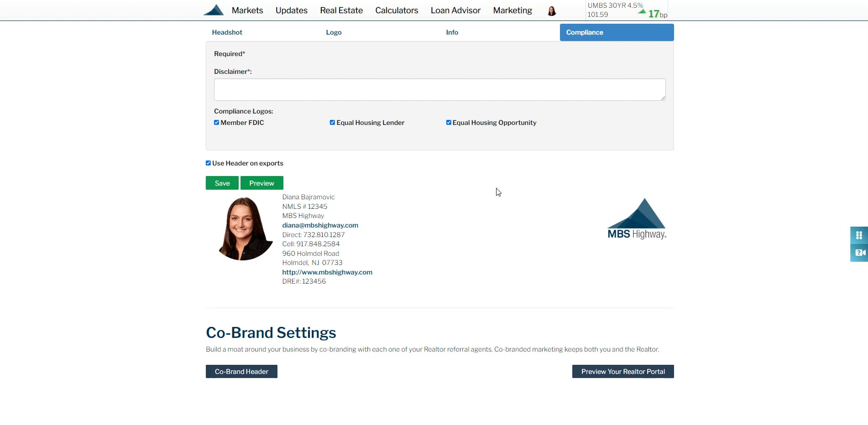Select the Info tab
The height and width of the screenshot is (425, 868).
452,32
